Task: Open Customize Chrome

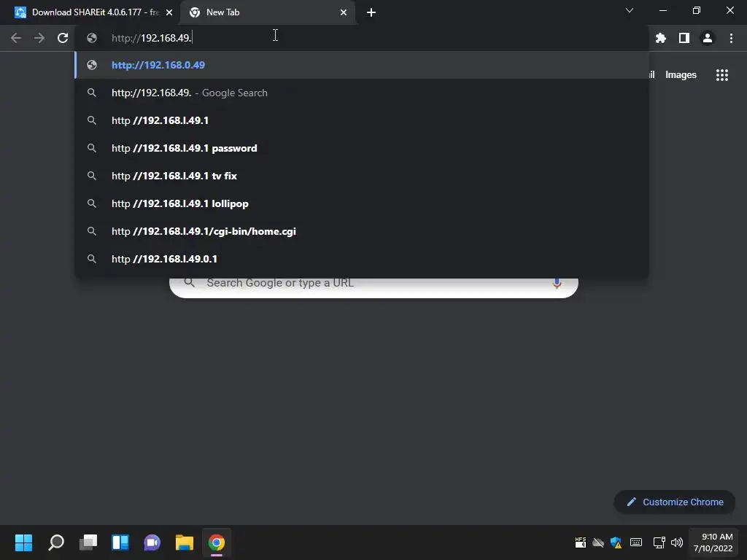Action: coord(675,502)
